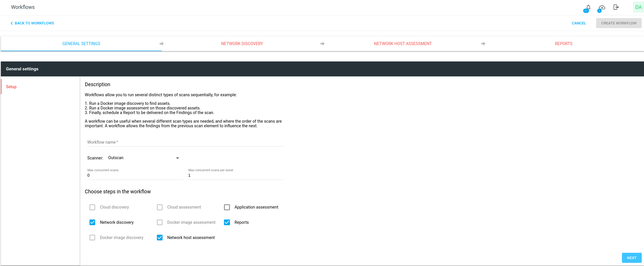This screenshot has width=644, height=266.
Task: Switch to the Network Discovery tab
Action: (242, 44)
